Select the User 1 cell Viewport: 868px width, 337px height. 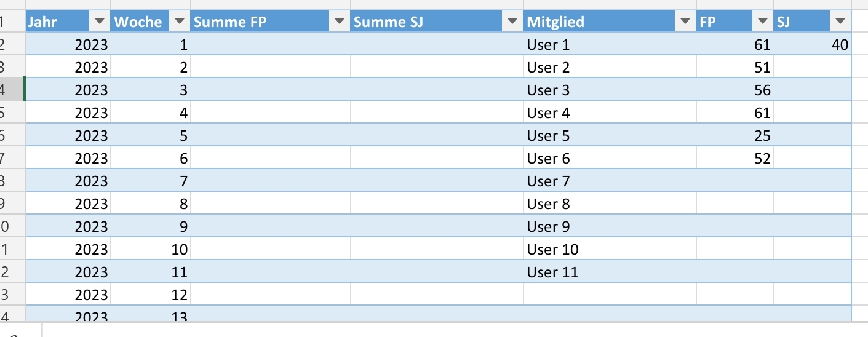[x=610, y=44]
